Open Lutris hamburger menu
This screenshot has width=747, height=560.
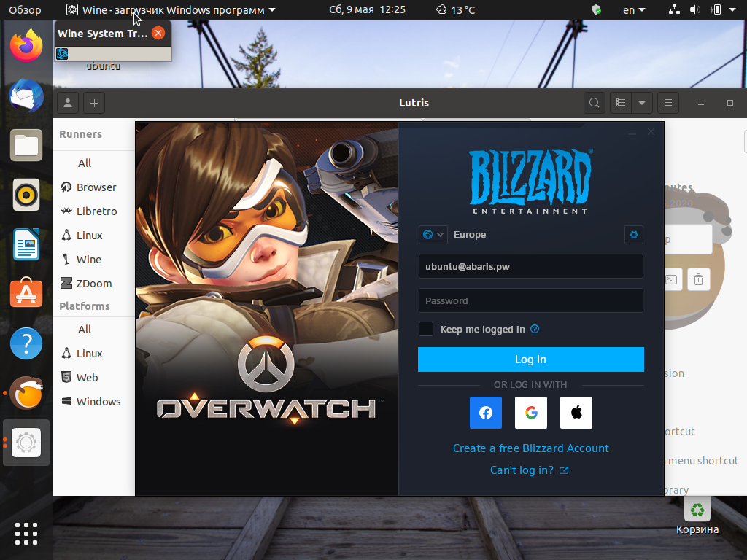pos(668,103)
